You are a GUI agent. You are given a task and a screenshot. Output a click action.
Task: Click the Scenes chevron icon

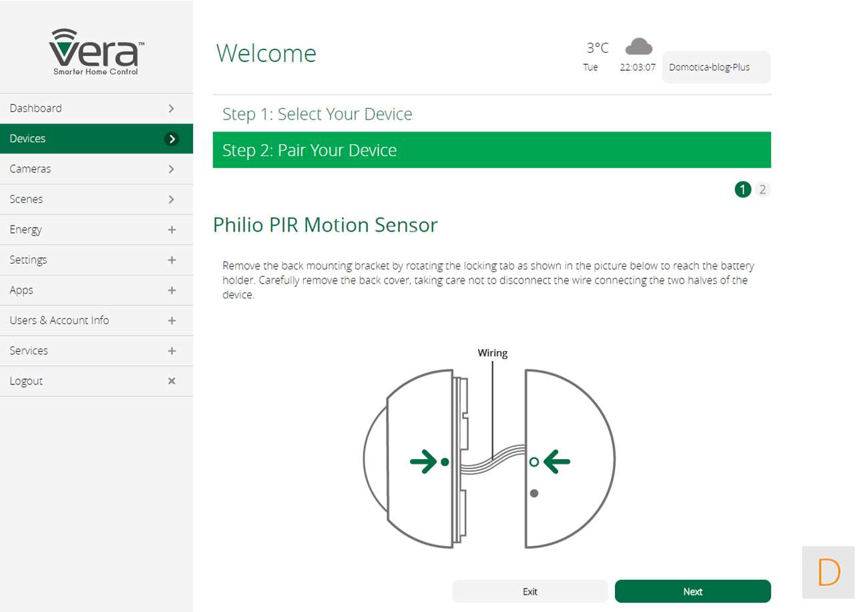point(172,199)
